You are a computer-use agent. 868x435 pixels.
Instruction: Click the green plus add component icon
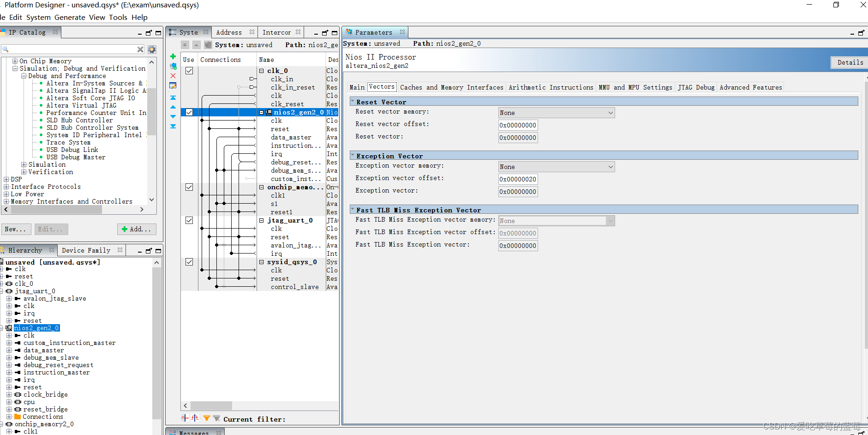pyautogui.click(x=173, y=56)
